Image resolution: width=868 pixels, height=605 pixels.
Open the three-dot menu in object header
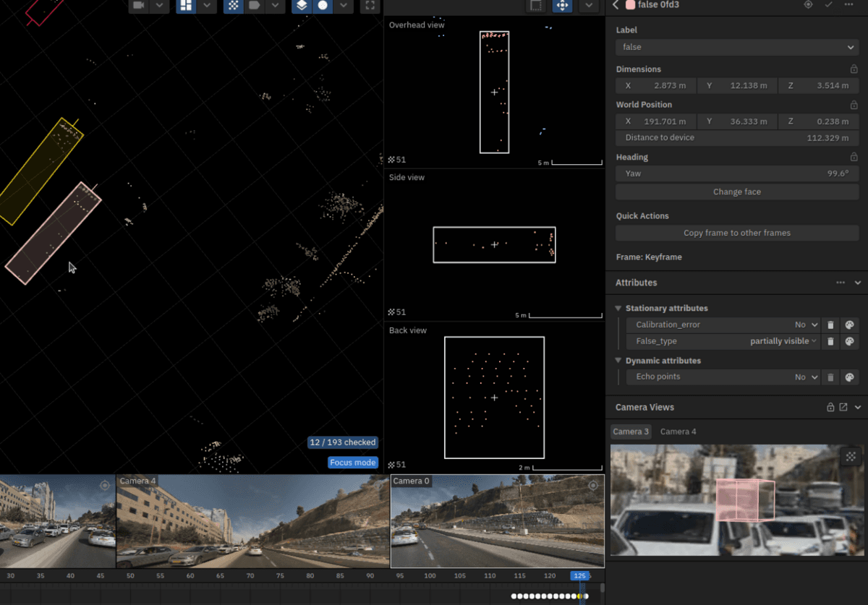(848, 4)
